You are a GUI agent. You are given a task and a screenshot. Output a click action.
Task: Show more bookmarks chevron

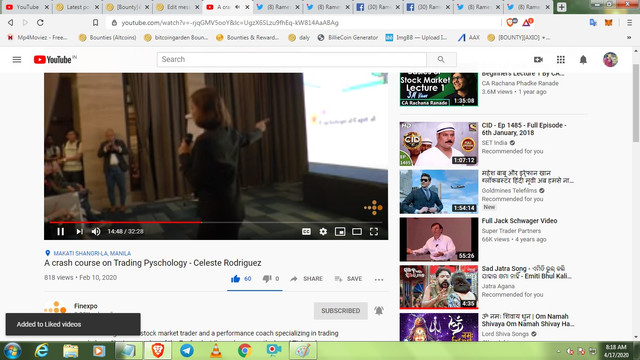coord(629,38)
